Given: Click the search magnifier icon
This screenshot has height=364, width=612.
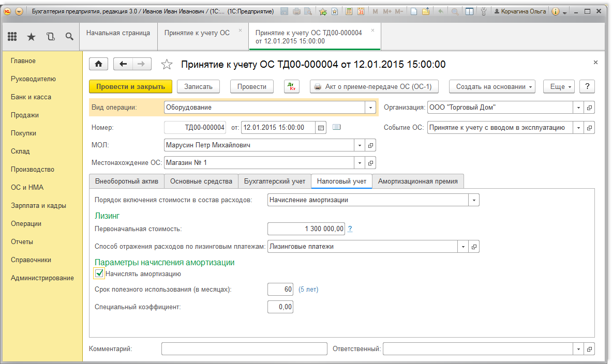Looking at the screenshot, I should click(69, 36).
